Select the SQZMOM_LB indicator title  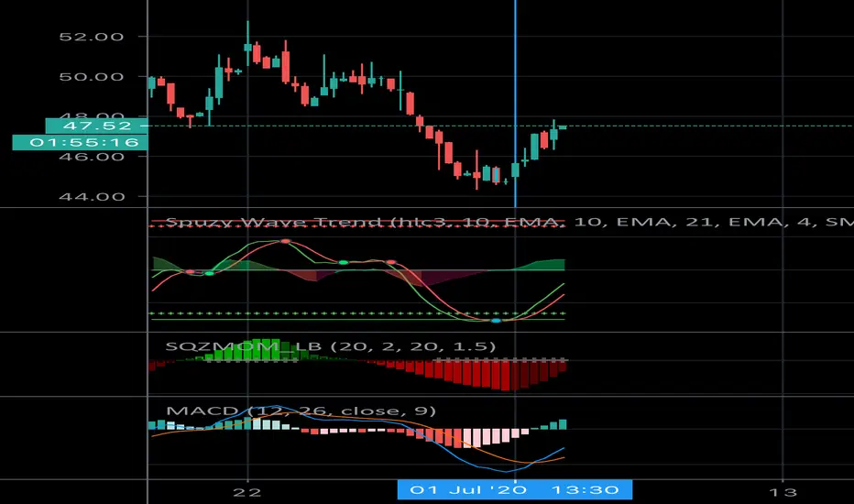330,346
